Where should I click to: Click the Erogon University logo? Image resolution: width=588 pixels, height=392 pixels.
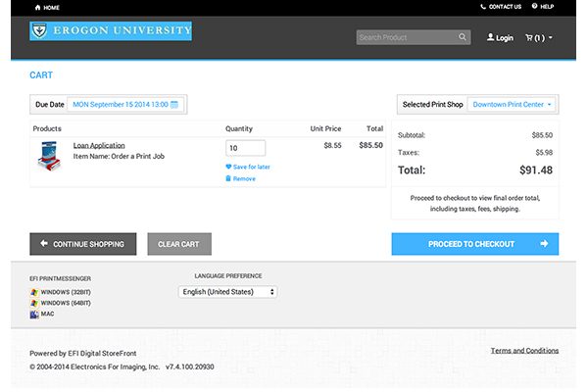pyautogui.click(x=111, y=31)
